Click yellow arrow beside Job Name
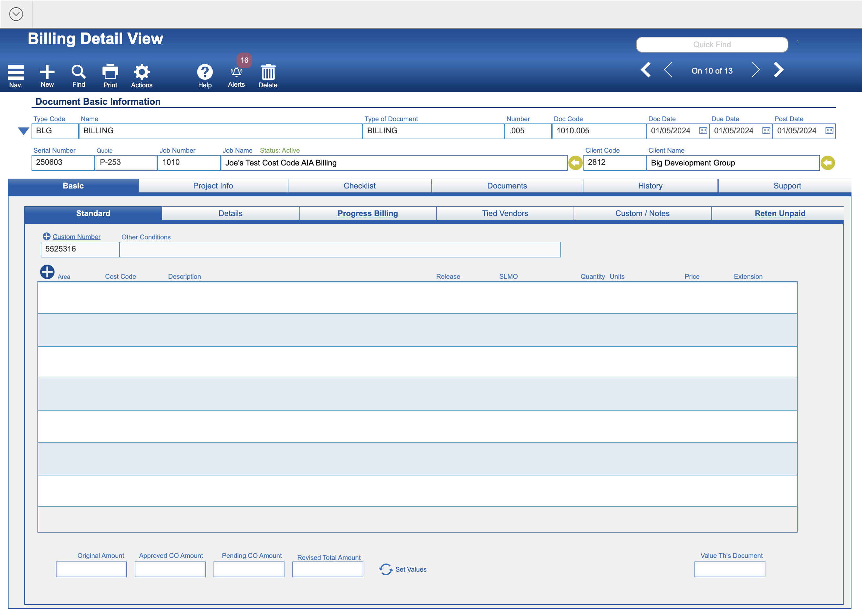 tap(575, 163)
